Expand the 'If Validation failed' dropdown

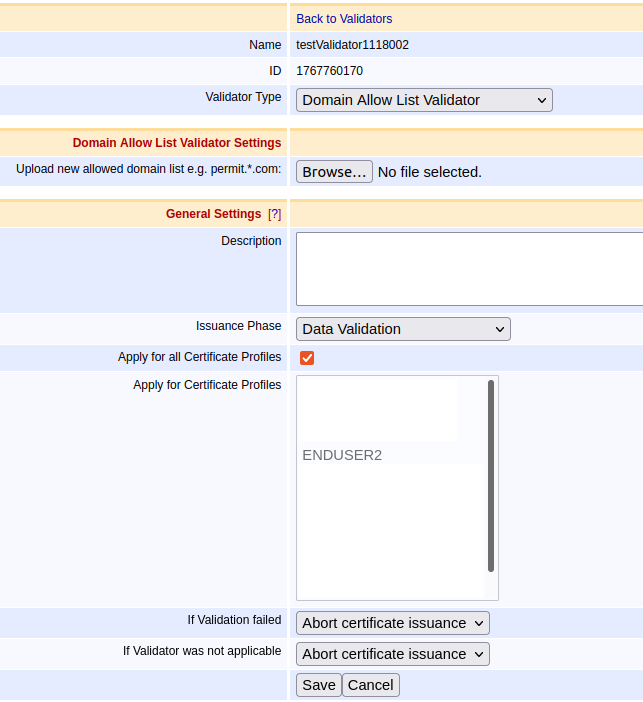click(393, 623)
